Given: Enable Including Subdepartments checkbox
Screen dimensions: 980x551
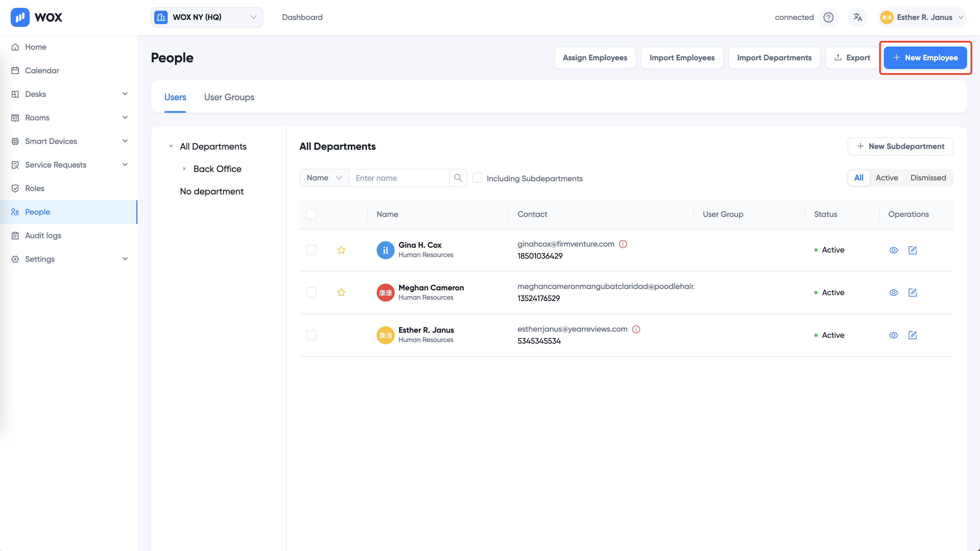Looking at the screenshot, I should pos(477,178).
